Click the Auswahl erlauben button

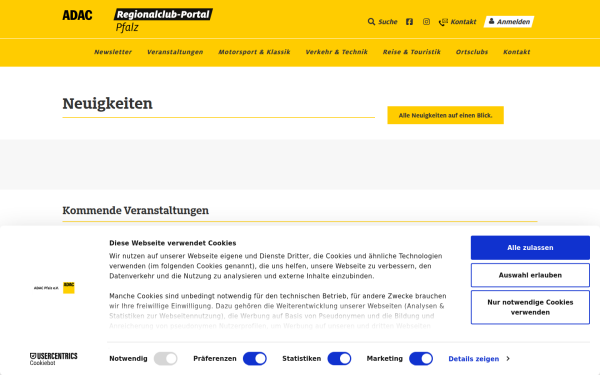[530, 275]
